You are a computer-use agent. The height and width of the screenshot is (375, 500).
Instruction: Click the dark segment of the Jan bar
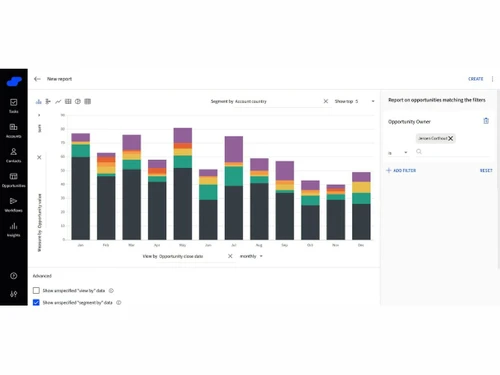(x=81, y=198)
